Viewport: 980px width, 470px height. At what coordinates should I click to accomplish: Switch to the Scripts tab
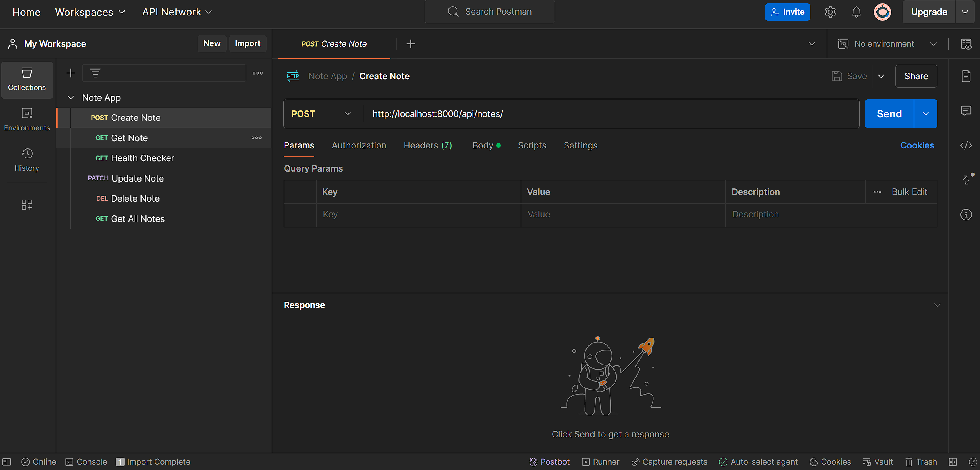point(532,145)
